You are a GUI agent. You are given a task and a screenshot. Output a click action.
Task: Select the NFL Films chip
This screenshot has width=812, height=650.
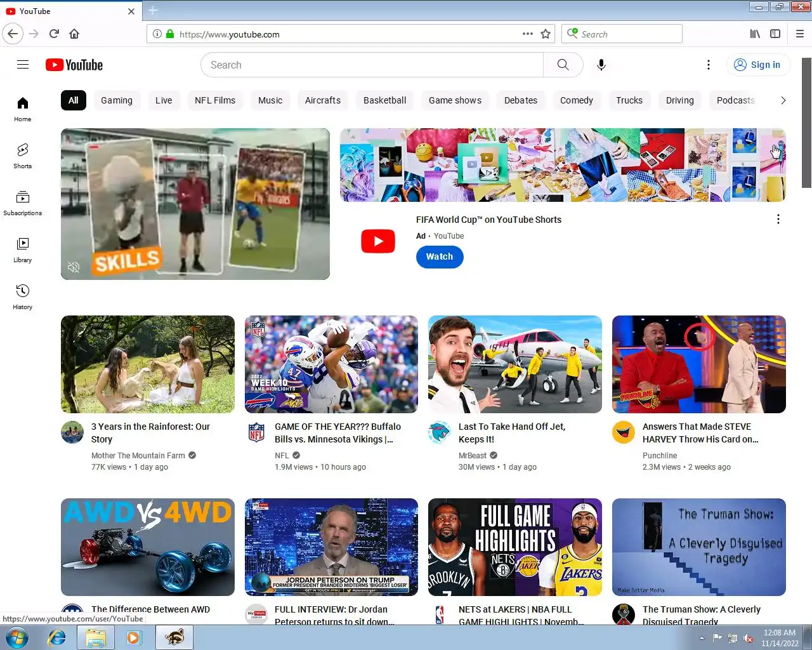pyautogui.click(x=215, y=100)
